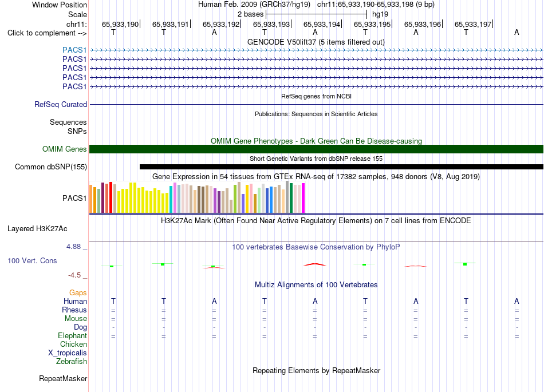Select the light-blue PACS1 transcript label
This screenshot has height=392, width=544.
74,50
